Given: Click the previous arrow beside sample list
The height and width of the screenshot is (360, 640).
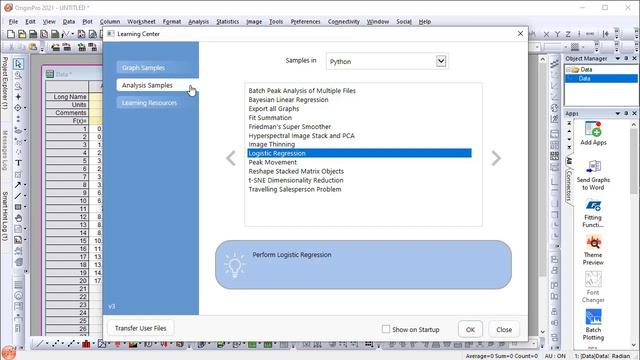Looking at the screenshot, I should [231, 158].
